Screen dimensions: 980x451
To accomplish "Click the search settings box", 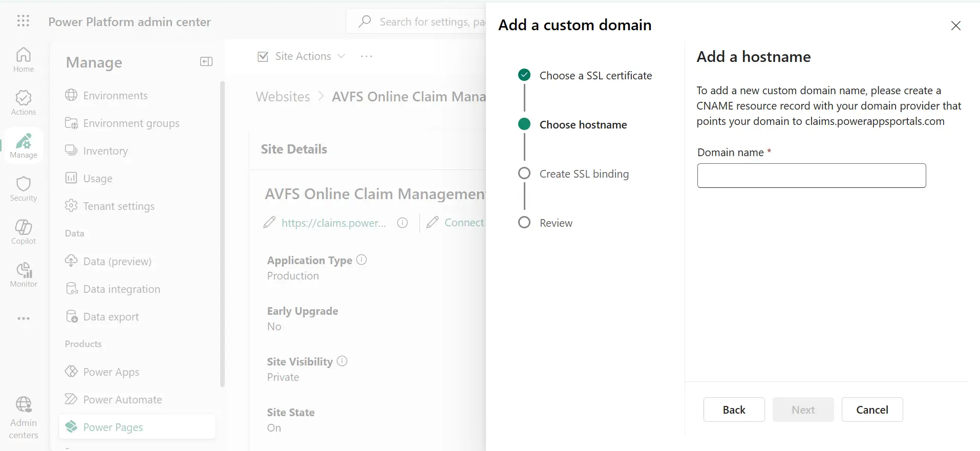I will (x=416, y=22).
